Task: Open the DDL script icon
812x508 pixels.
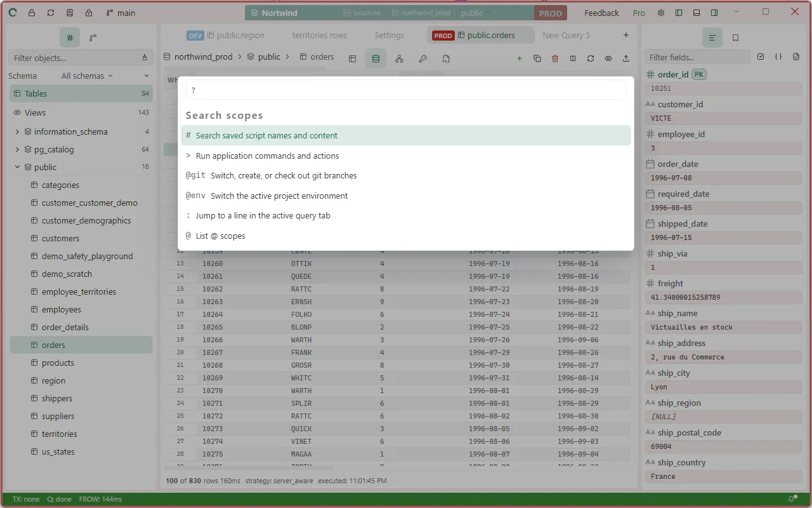Action: (x=446, y=58)
